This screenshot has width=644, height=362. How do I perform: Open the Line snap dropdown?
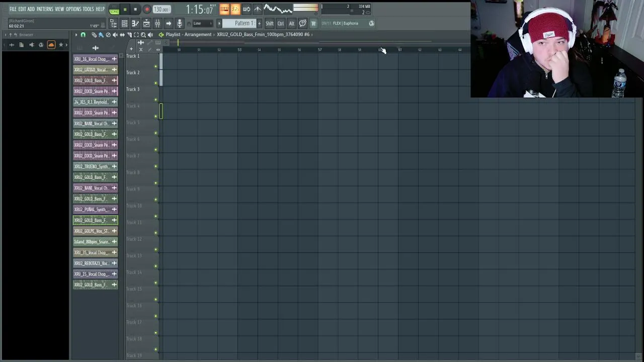click(203, 23)
